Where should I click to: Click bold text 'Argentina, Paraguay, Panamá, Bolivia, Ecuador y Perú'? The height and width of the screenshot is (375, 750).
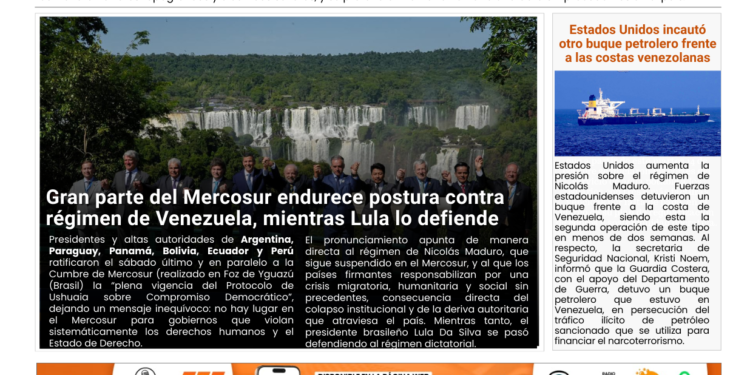[171, 245]
